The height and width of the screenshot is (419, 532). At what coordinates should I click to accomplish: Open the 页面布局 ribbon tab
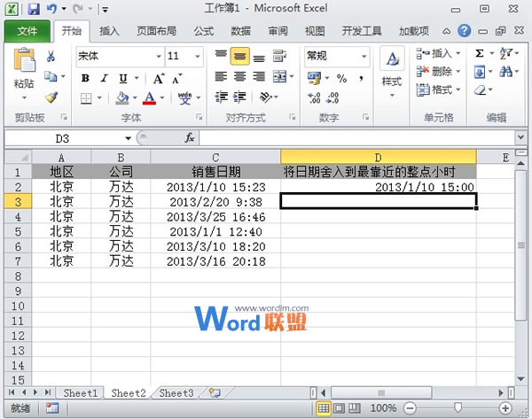pos(156,31)
